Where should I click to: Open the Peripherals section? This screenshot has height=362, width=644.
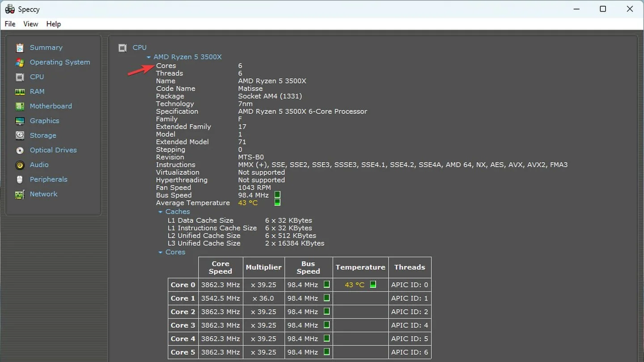point(48,179)
